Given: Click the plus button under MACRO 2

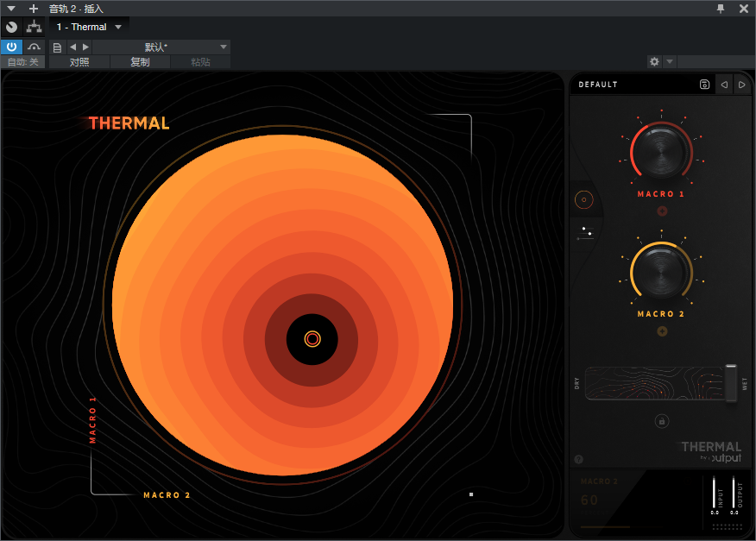Looking at the screenshot, I should (662, 331).
